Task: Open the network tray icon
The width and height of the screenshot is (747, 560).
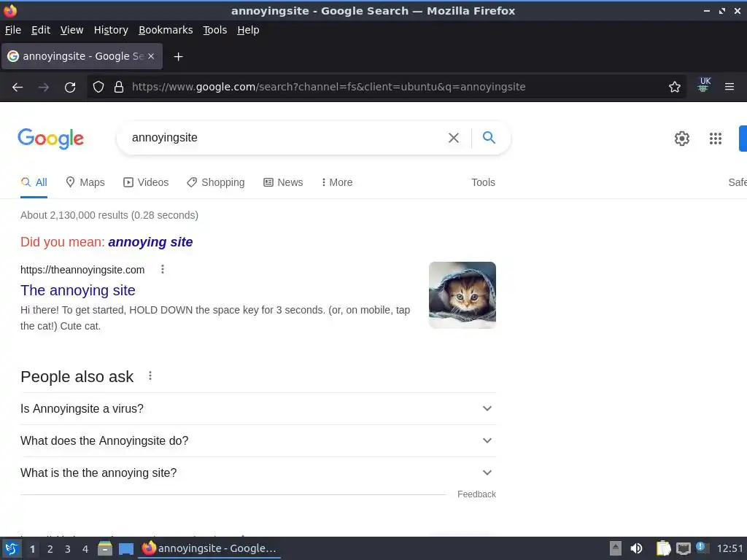Action: (x=683, y=548)
